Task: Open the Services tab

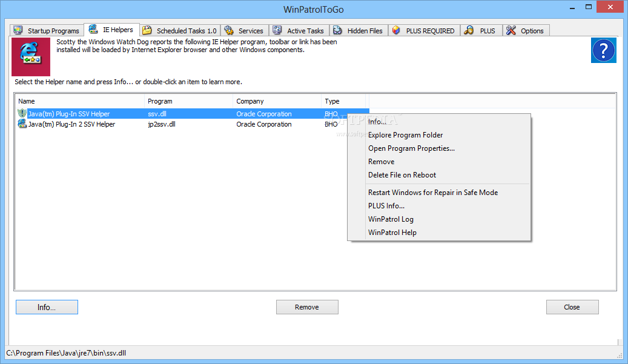Action: point(244,30)
